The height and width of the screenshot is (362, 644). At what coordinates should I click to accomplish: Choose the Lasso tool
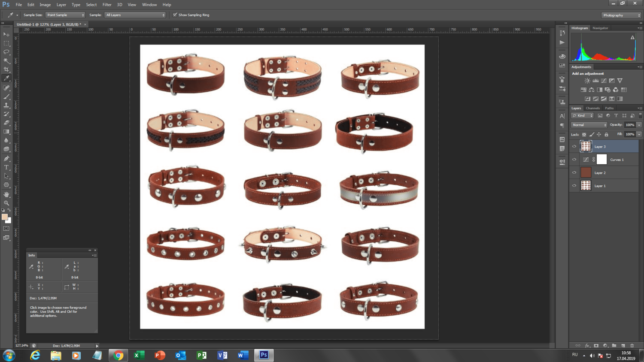coord(6,52)
